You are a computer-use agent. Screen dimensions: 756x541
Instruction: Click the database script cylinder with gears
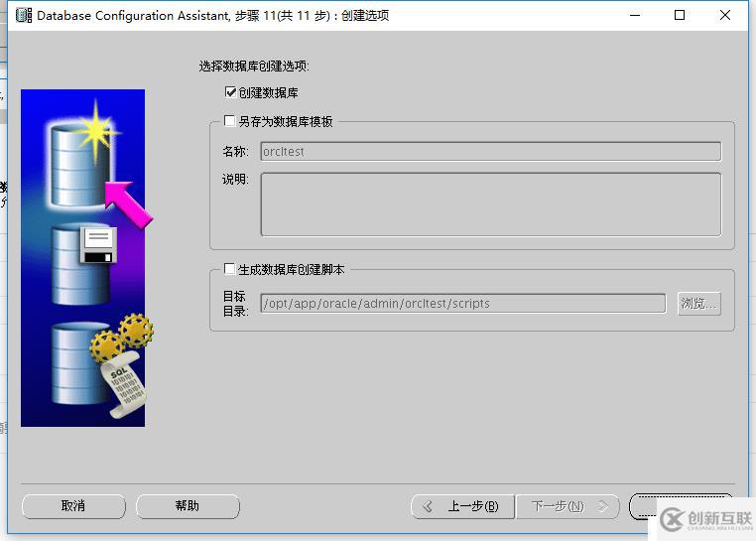coord(101,364)
